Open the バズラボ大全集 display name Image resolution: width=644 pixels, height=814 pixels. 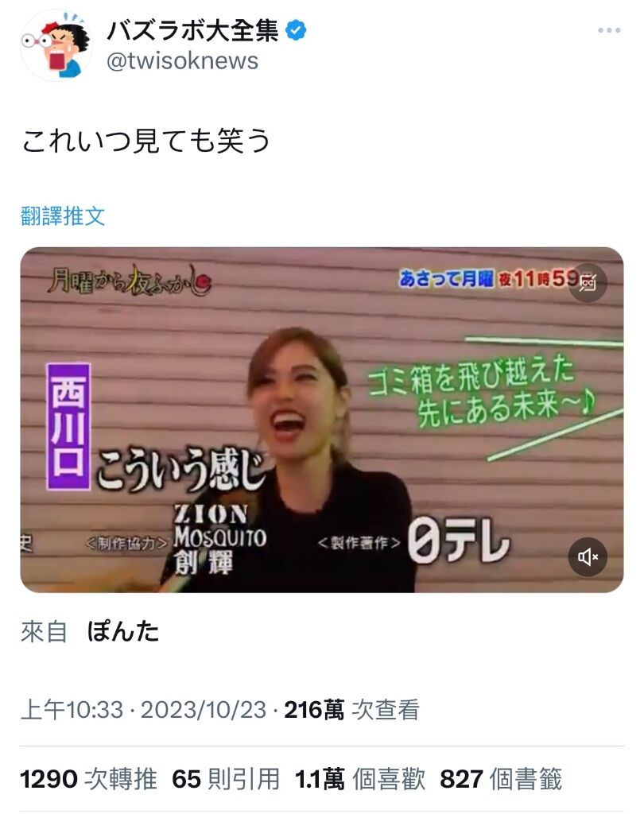[192, 31]
